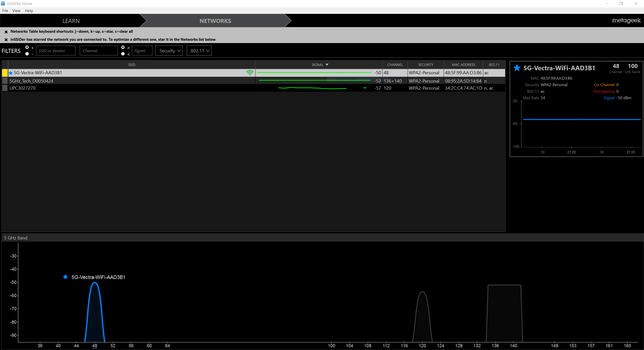Sort by the 802.11 column header
This screenshot has height=350, width=644.
click(494, 65)
